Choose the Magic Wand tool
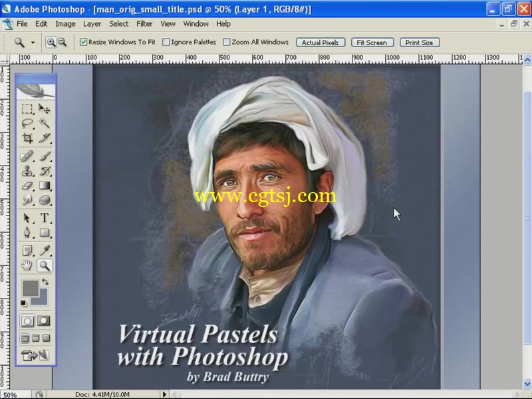Viewport: 532px width, 399px height. (x=44, y=123)
